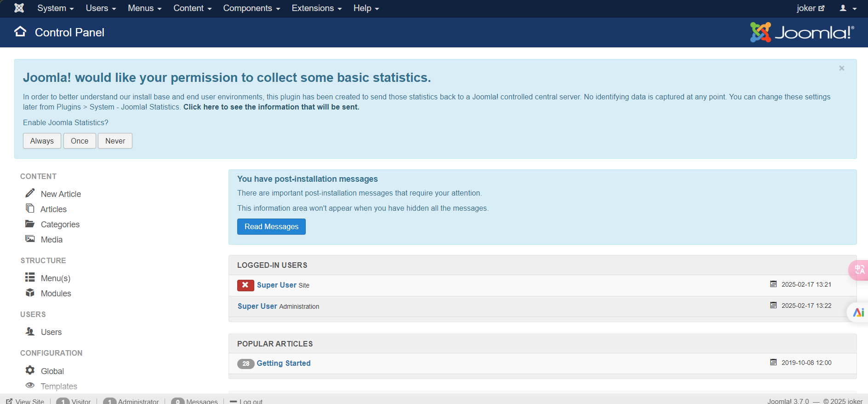Click the Control Panel heading text

coord(69,32)
